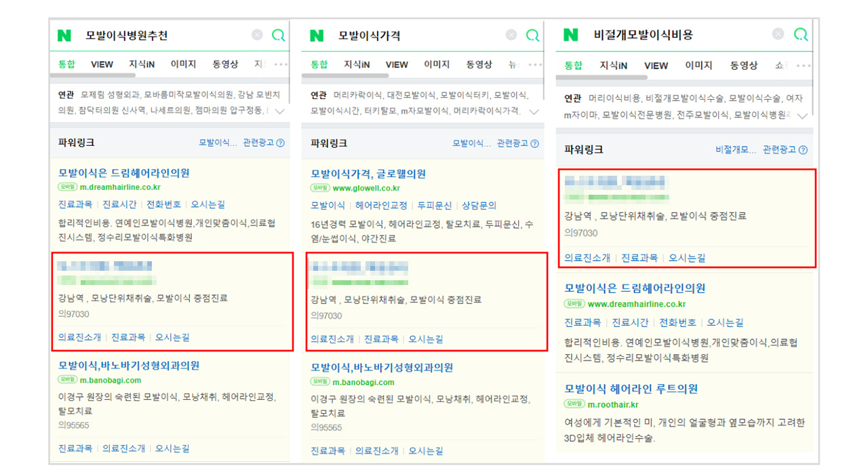Click 관련광고 link in the 모발이식병원추천 panel
The height and width of the screenshot is (475, 868).
(x=259, y=143)
